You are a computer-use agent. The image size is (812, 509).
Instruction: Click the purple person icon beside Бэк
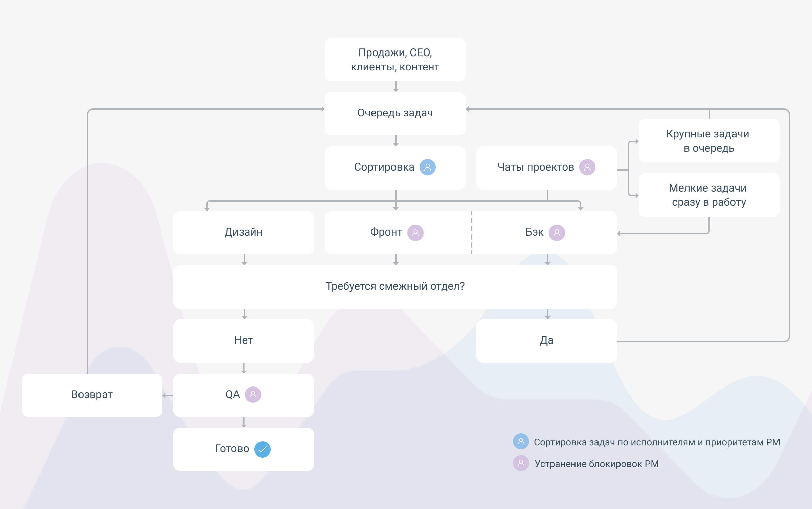point(557,233)
